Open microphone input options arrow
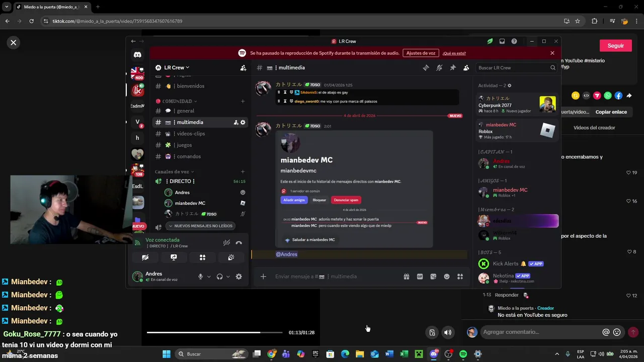The image size is (644, 362). (209, 277)
